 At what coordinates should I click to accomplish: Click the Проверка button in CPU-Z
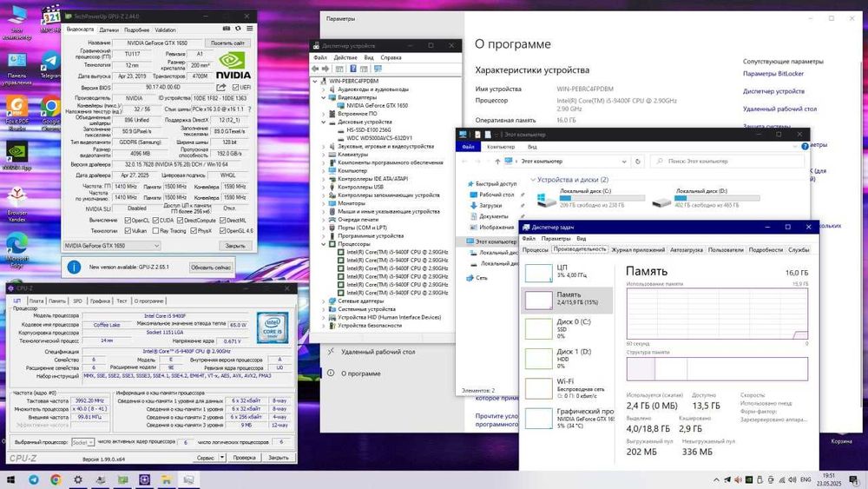click(x=244, y=458)
